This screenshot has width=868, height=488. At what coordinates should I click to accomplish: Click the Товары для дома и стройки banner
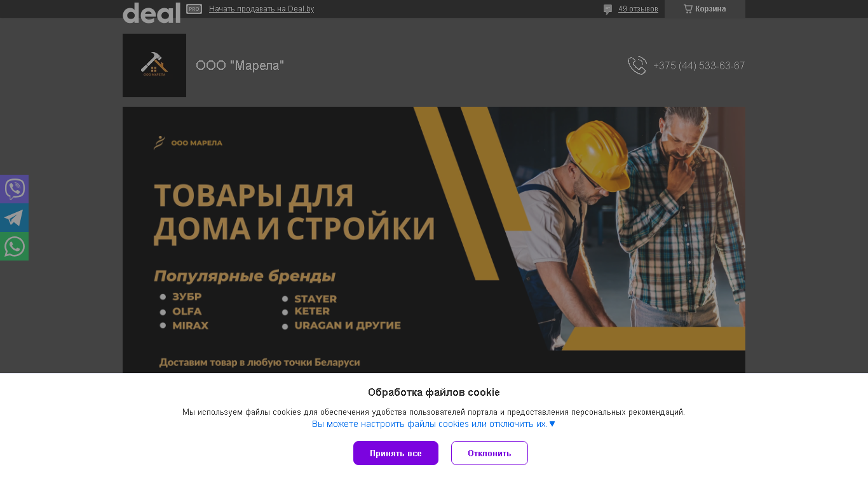click(x=434, y=240)
